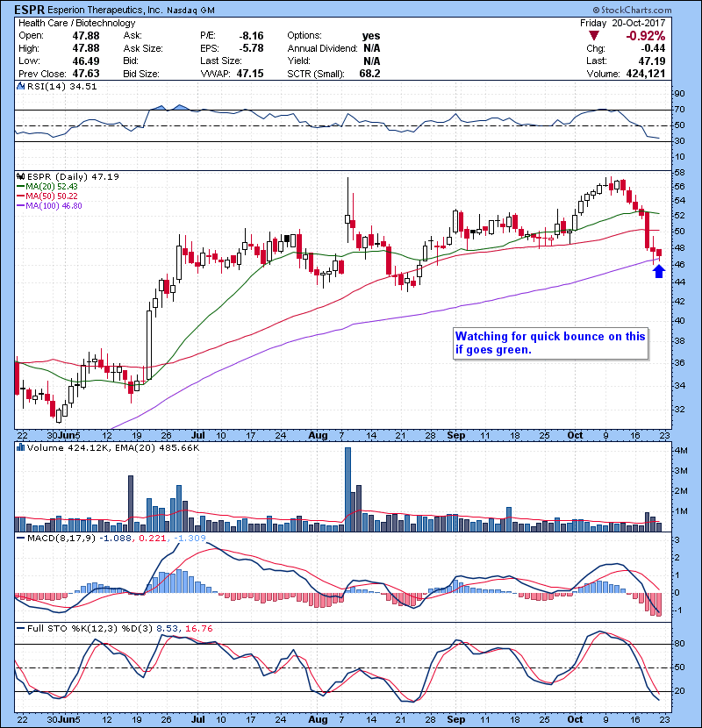
Task: Click the EMA(20) 485.66K volume label
Action: click(x=156, y=447)
